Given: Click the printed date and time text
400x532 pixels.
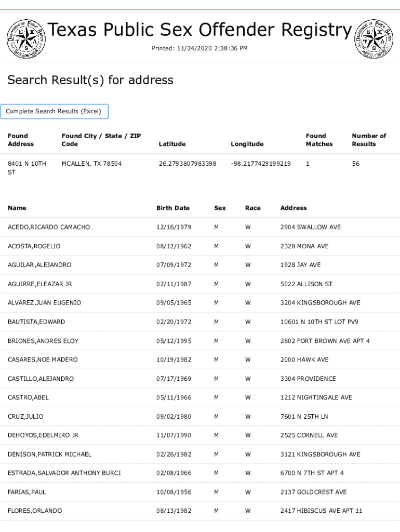Looking at the screenshot, I should (x=199, y=48).
